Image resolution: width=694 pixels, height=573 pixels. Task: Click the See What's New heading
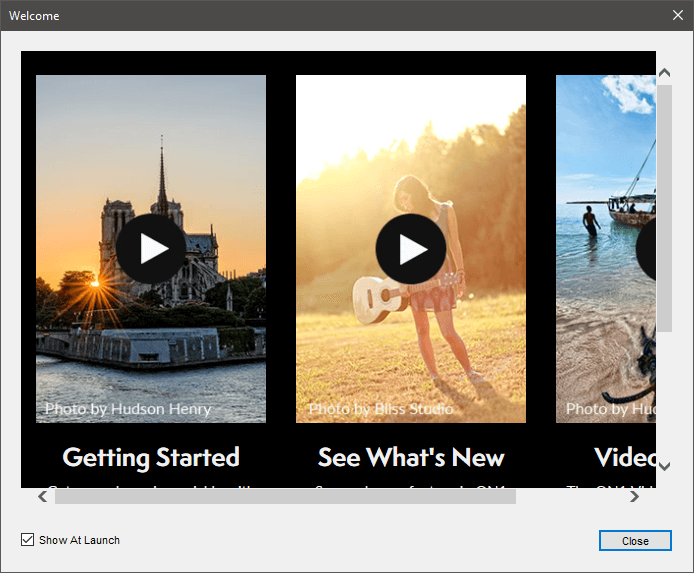[x=411, y=457]
